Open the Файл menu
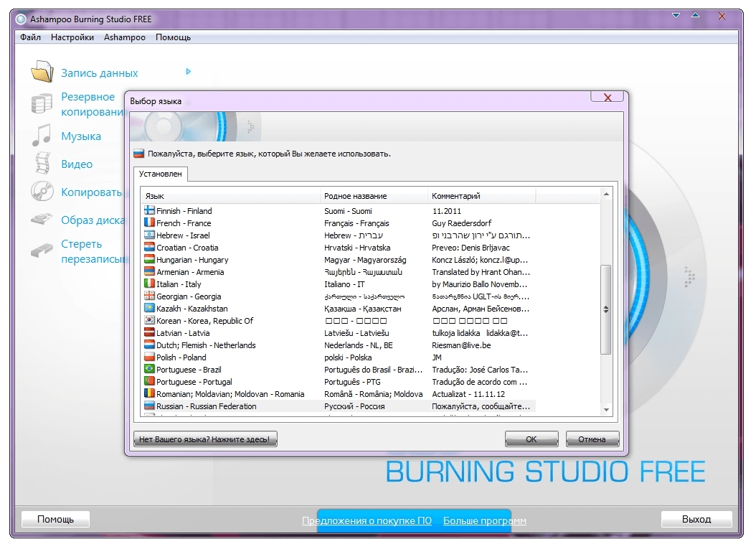Screen dimensions: 756x552 pos(30,37)
